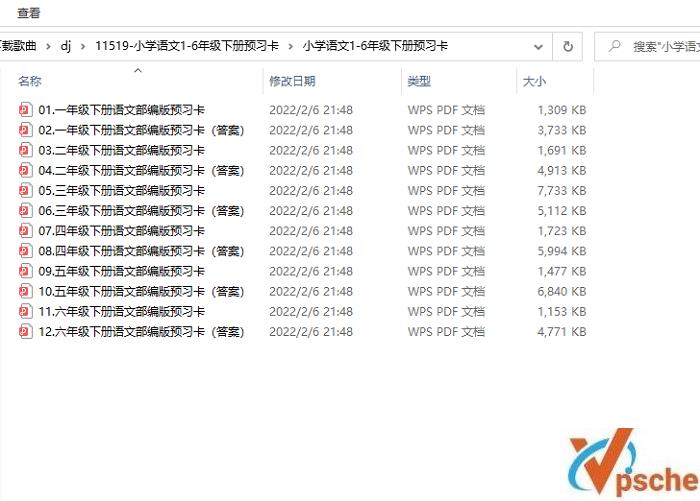
Task: Click PDF icon of 09.五年级下册 file
Action: [25, 271]
